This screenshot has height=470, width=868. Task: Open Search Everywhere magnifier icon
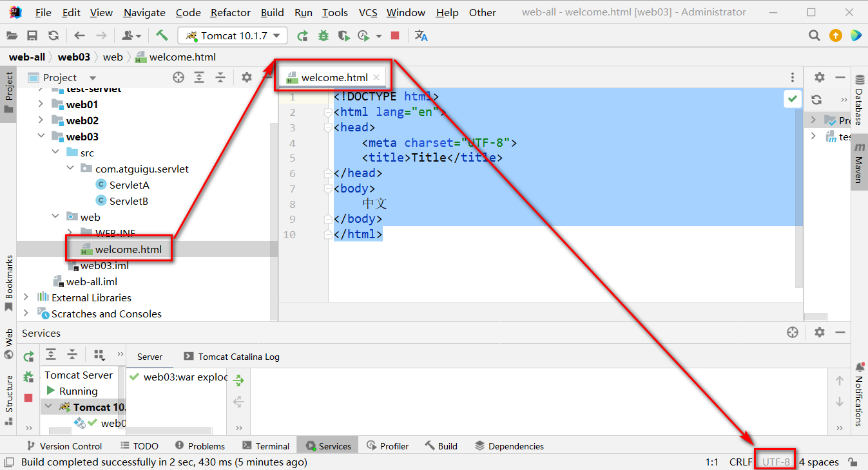coord(815,36)
